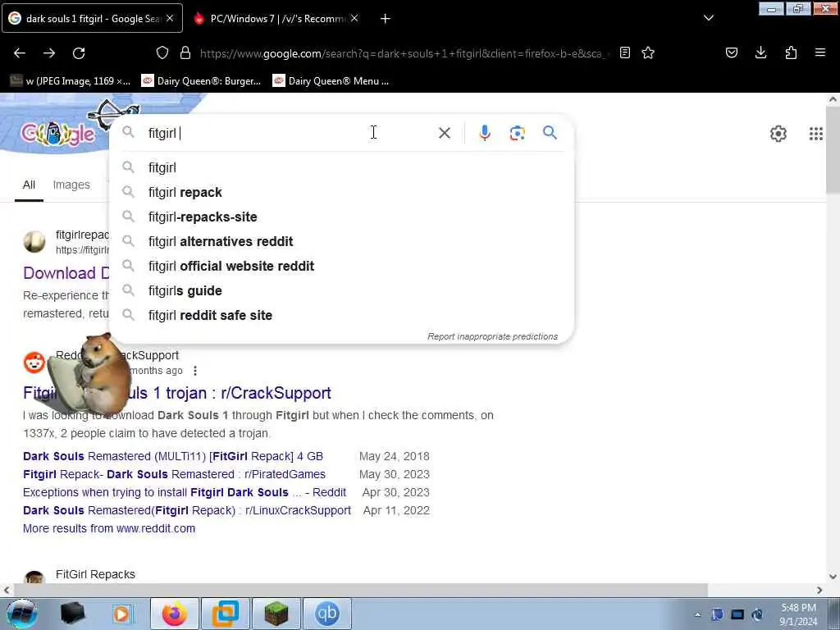Start voice search with microphone icon

pyautogui.click(x=485, y=133)
